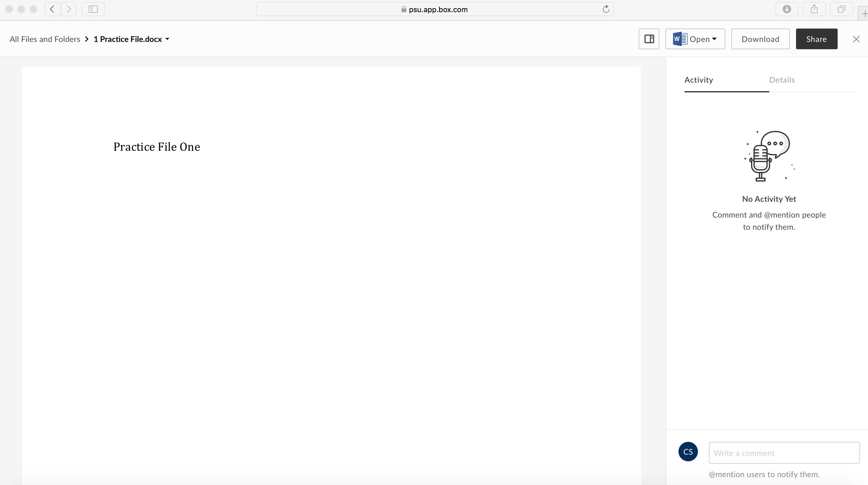Click the Download button
This screenshot has width=868, height=485.
pos(760,39)
